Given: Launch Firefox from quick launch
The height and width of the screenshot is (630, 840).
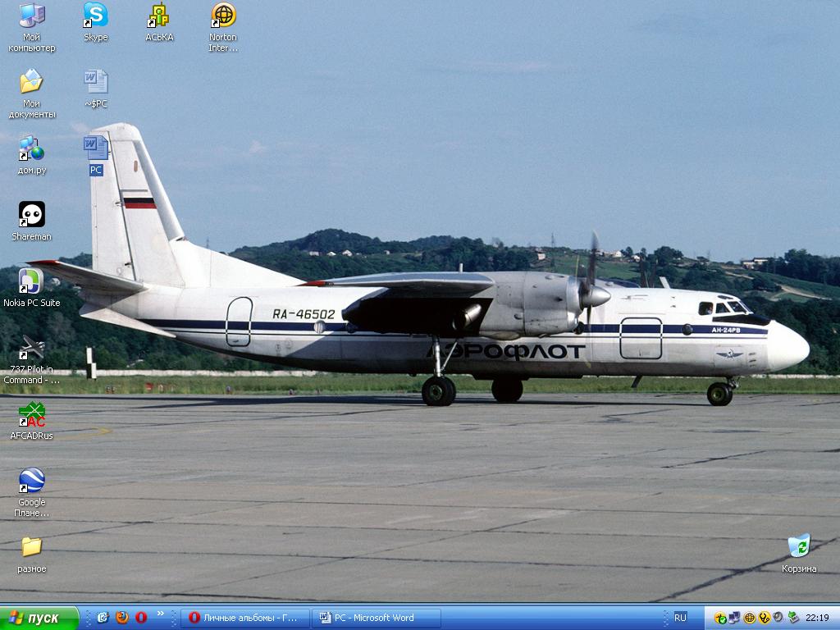Looking at the screenshot, I should click(x=122, y=618).
